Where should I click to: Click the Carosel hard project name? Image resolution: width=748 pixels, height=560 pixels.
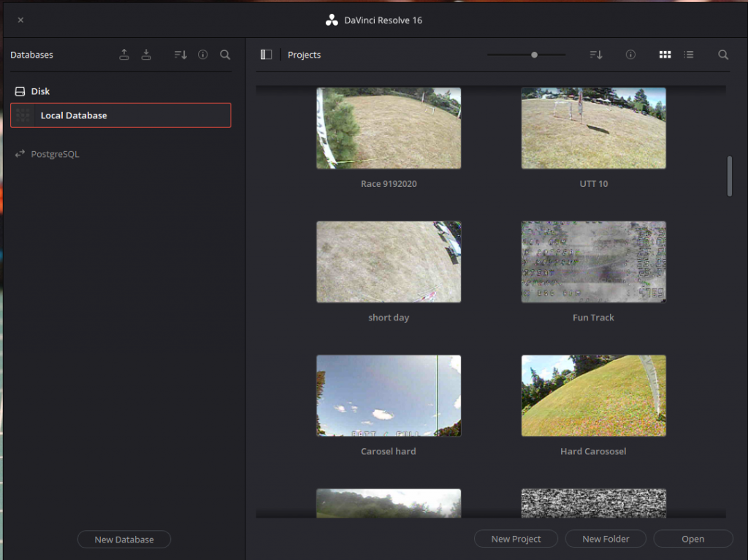tap(389, 451)
